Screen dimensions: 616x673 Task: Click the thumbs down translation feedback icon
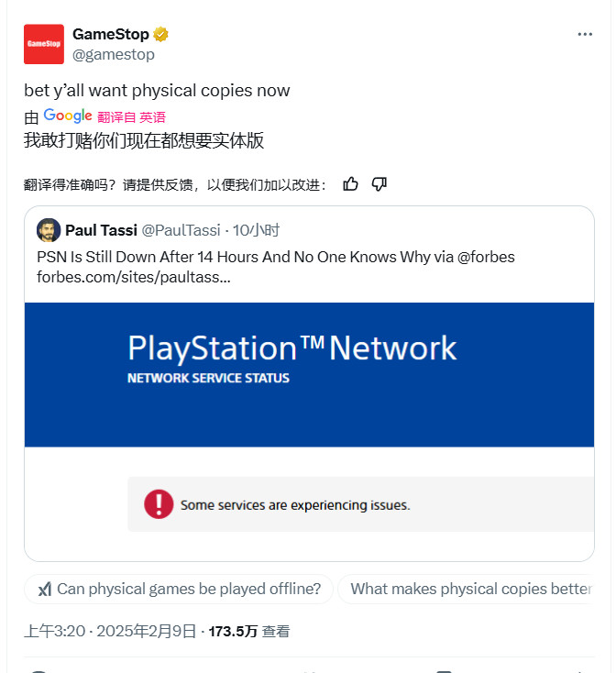[379, 184]
